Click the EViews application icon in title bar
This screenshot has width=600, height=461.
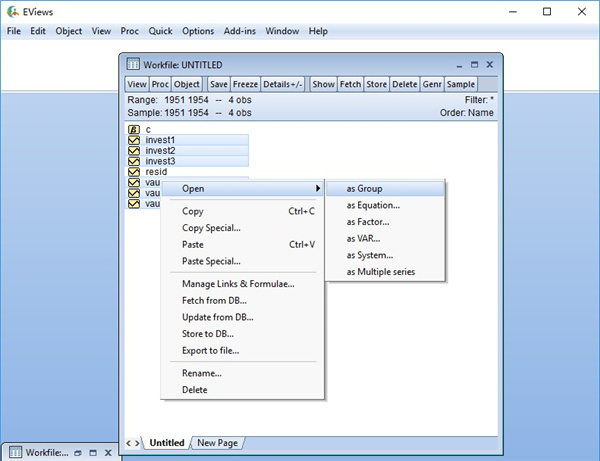click(12, 11)
